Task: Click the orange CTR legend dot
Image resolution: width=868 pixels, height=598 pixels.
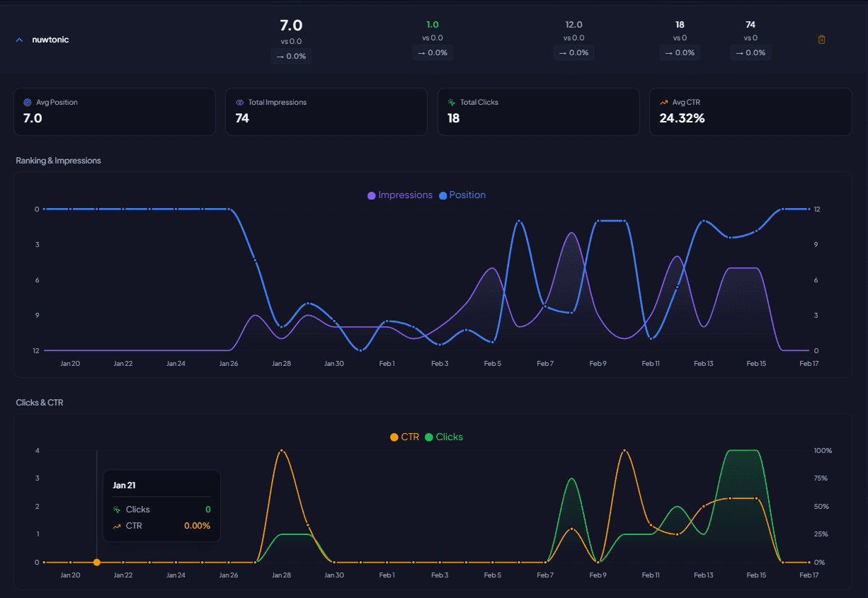Action: click(394, 437)
